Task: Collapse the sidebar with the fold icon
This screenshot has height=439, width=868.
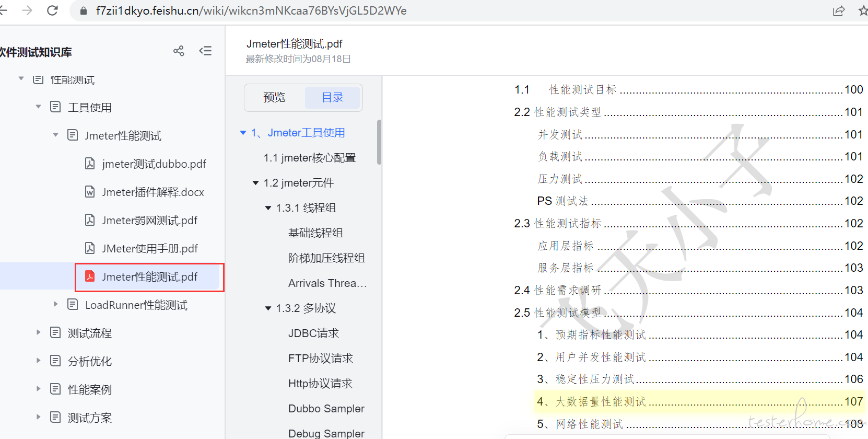Action: [x=205, y=51]
